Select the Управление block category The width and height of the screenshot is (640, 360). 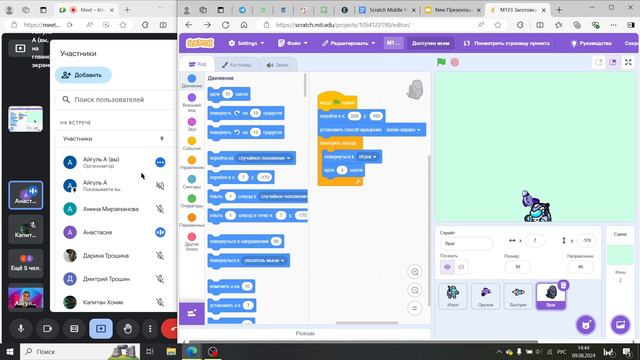[191, 162]
